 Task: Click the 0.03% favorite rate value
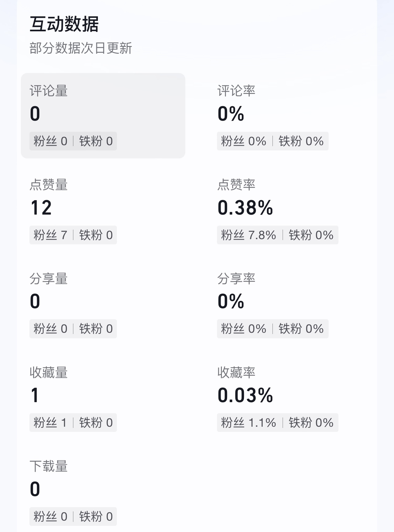[x=245, y=395]
